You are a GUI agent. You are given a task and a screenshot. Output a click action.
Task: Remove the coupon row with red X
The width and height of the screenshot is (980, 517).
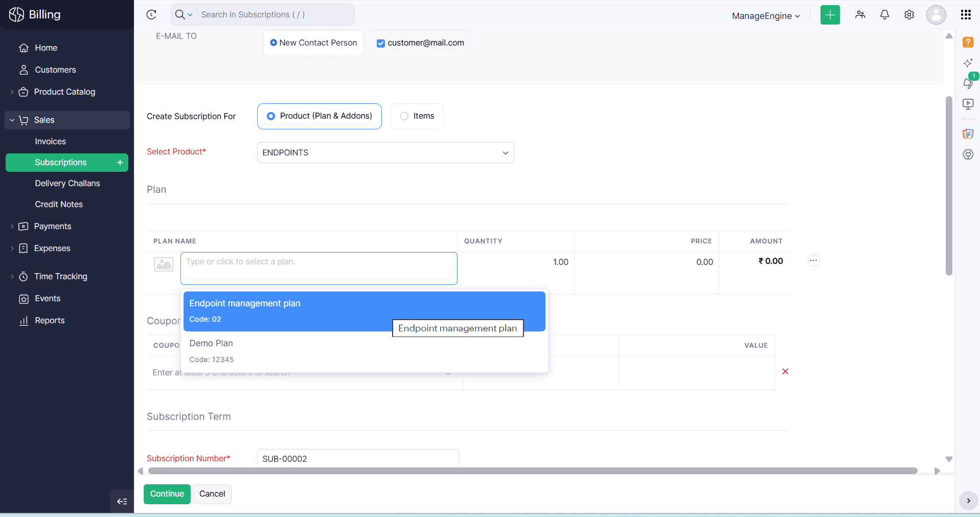tap(785, 372)
